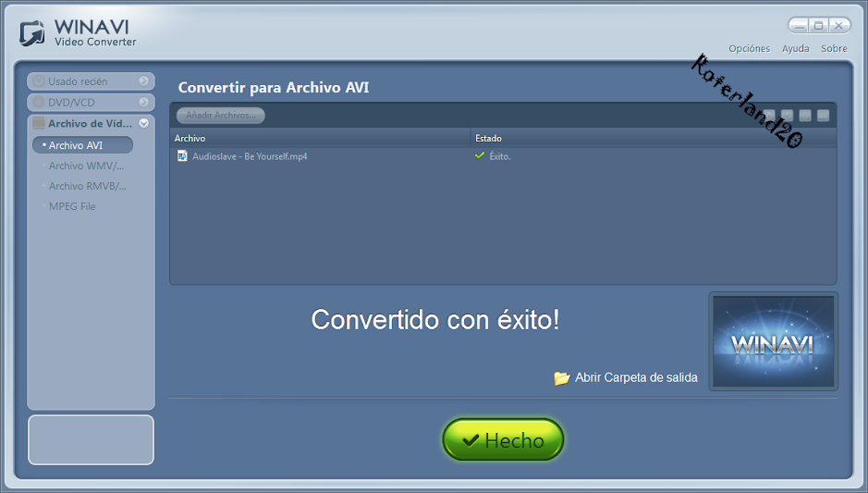Click the move-down arrow icon in the file toolbar
This screenshot has height=493, width=868.
[787, 116]
